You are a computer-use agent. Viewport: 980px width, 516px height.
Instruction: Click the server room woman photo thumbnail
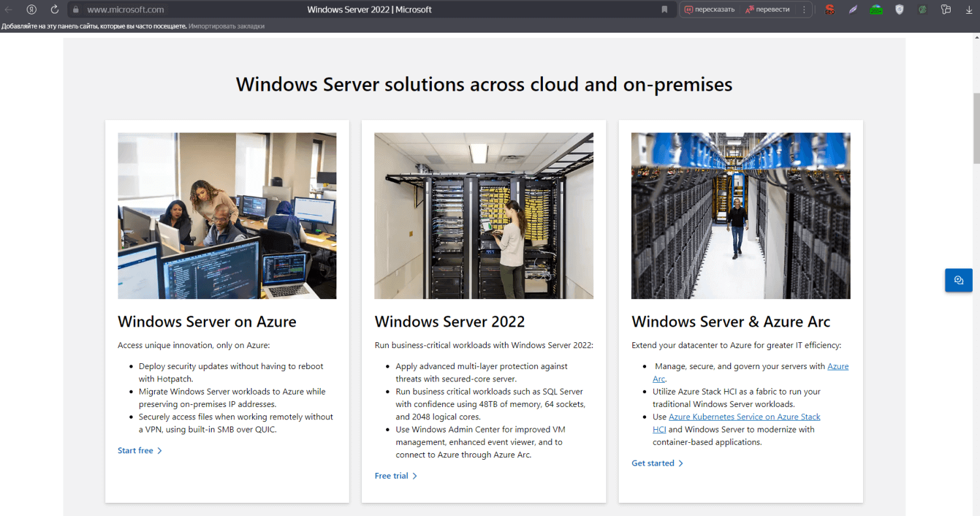(x=483, y=216)
